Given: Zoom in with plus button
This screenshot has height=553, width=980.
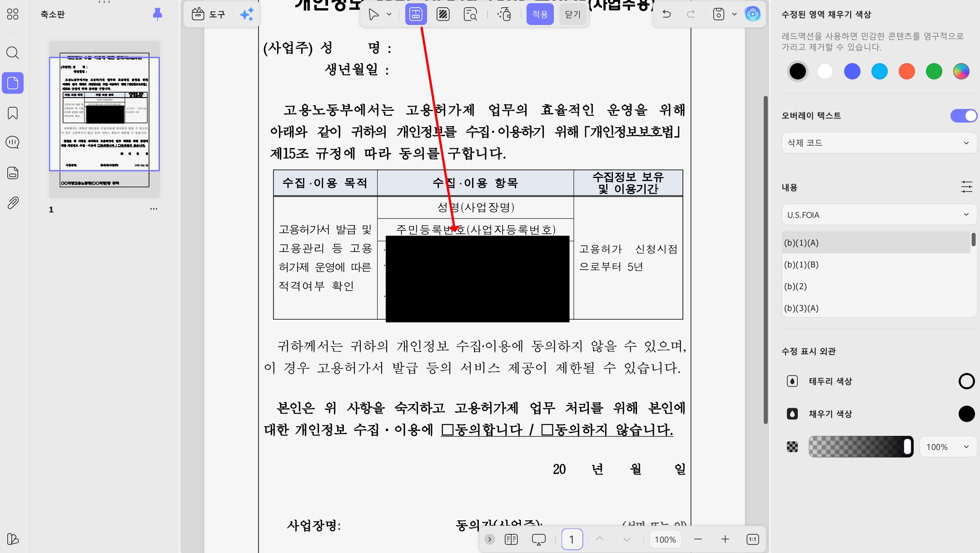Looking at the screenshot, I should (725, 539).
